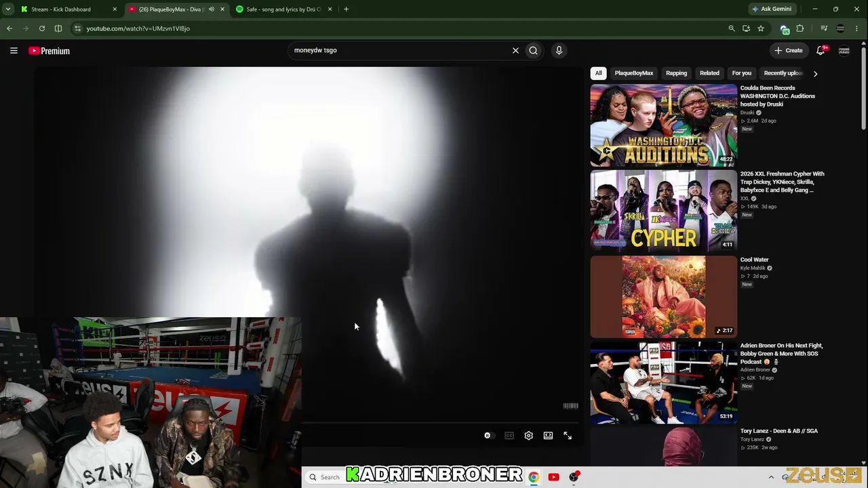Select the PlaqueBoyMax filter chip
The width and height of the screenshot is (868, 488).
(x=634, y=73)
